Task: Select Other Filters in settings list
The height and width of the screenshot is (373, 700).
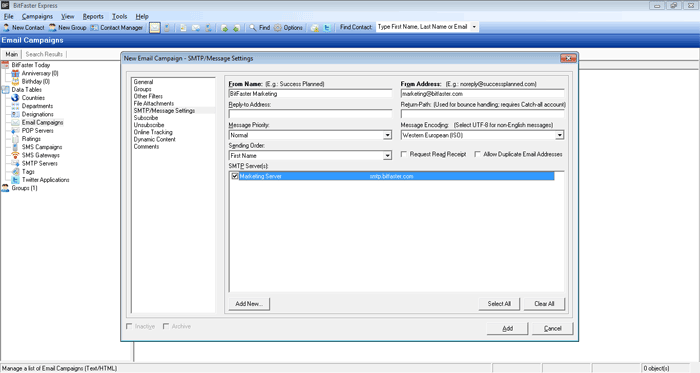Action: tap(148, 96)
